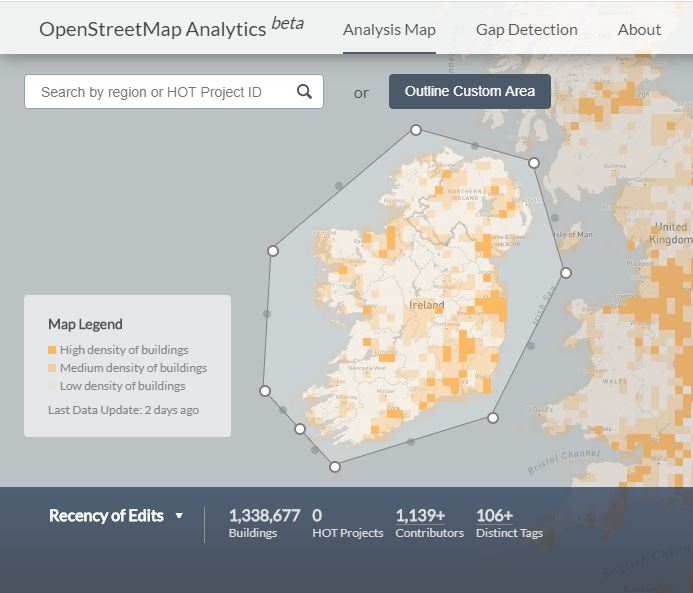693x593 pixels.
Task: Select the polygon vertex southeast of Ireland
Action: coord(493,417)
